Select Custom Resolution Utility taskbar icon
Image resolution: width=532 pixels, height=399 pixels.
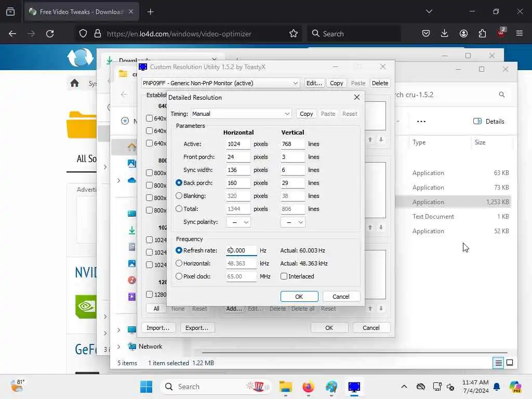pyautogui.click(x=354, y=387)
